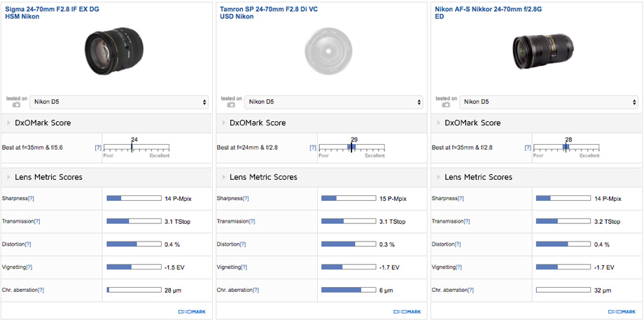644x322 pixels.
Task: Click the '15 P-Mpix' value in Tamron panel
Action: 393,198
